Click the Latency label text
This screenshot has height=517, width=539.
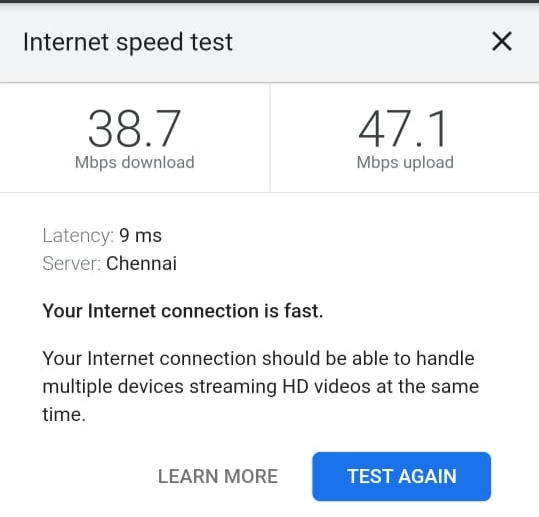click(x=78, y=236)
